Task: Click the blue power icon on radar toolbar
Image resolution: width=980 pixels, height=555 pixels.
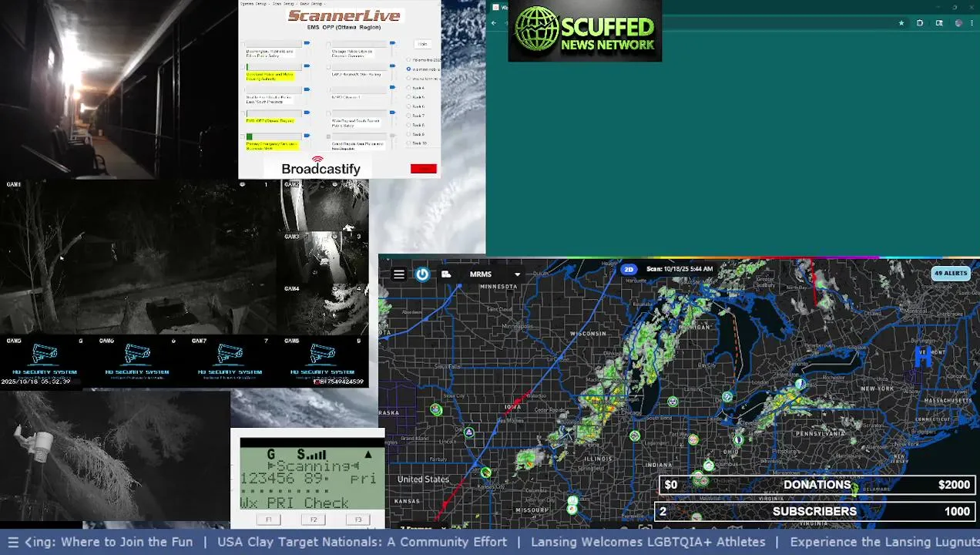Action: 422,274
